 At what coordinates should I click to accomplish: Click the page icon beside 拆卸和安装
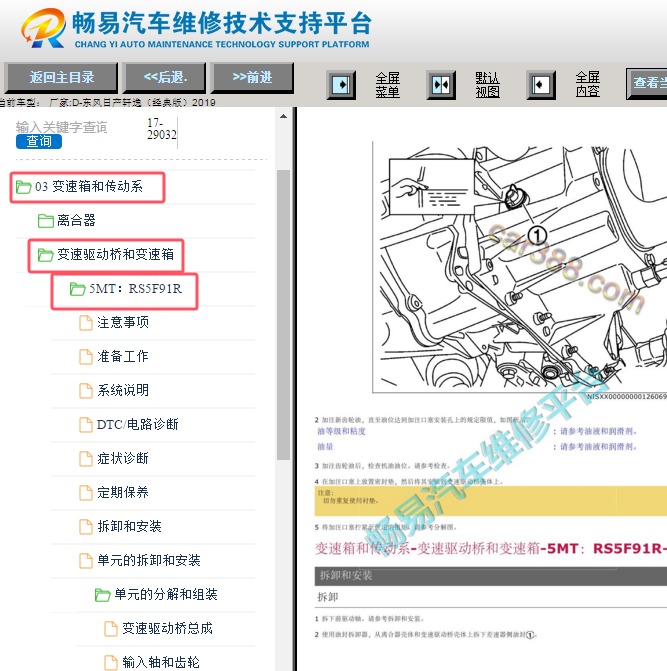pos(86,527)
